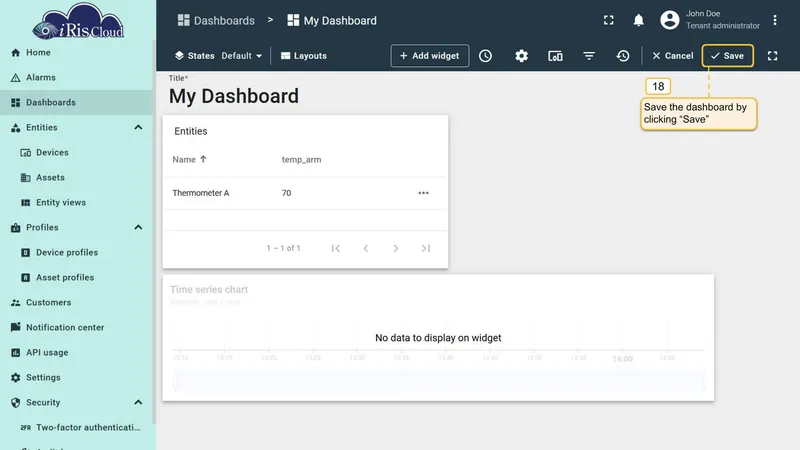Open Assets under Entities
800x450 pixels.
(77, 178)
